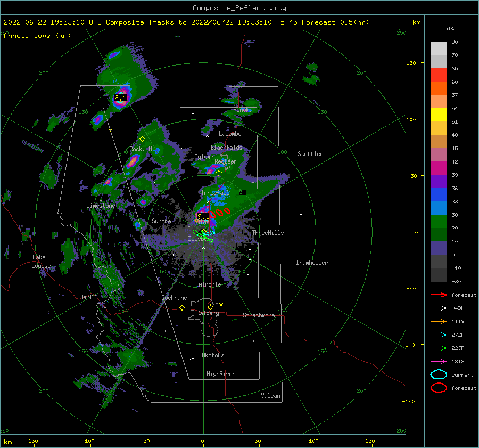Click the red forecast ellipses east of Olds
Screen dimensions: 479x448
(x=220, y=213)
